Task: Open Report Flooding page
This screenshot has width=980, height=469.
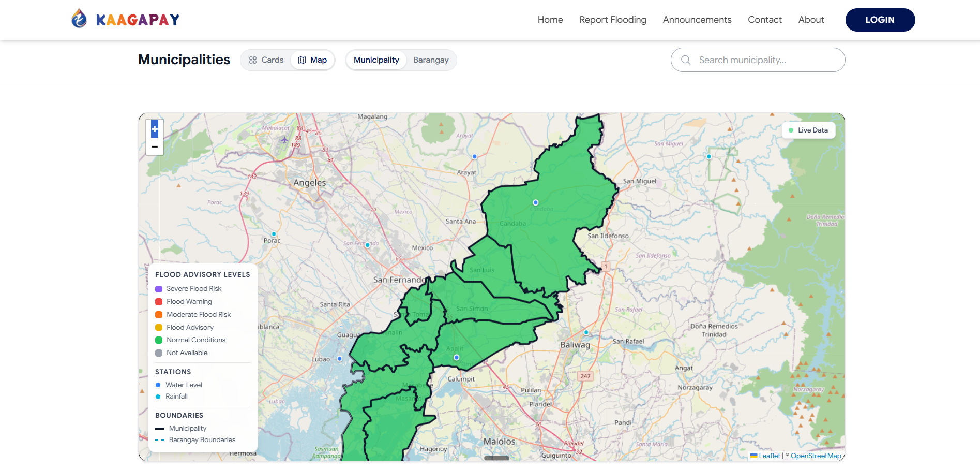Action: point(613,20)
